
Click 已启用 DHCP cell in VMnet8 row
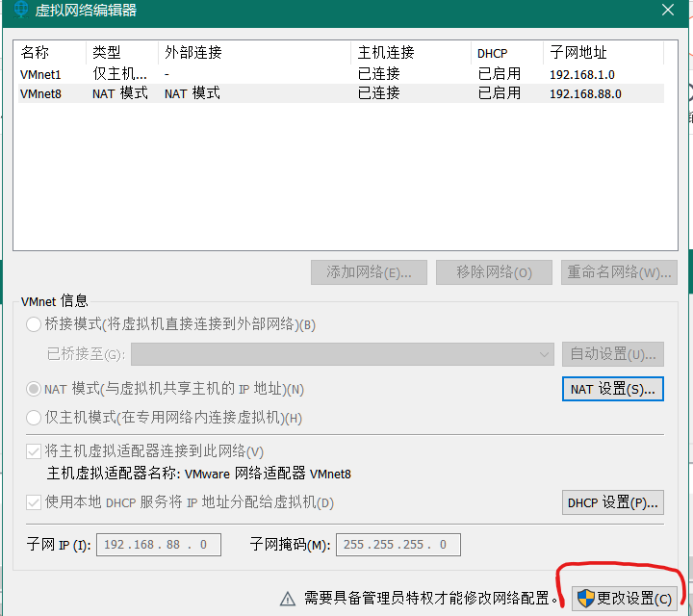[x=500, y=93]
